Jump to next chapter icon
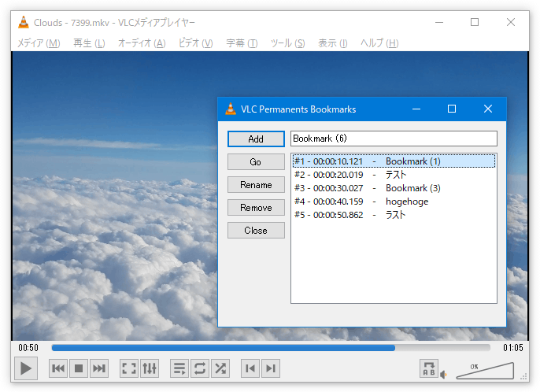 pyautogui.click(x=271, y=368)
